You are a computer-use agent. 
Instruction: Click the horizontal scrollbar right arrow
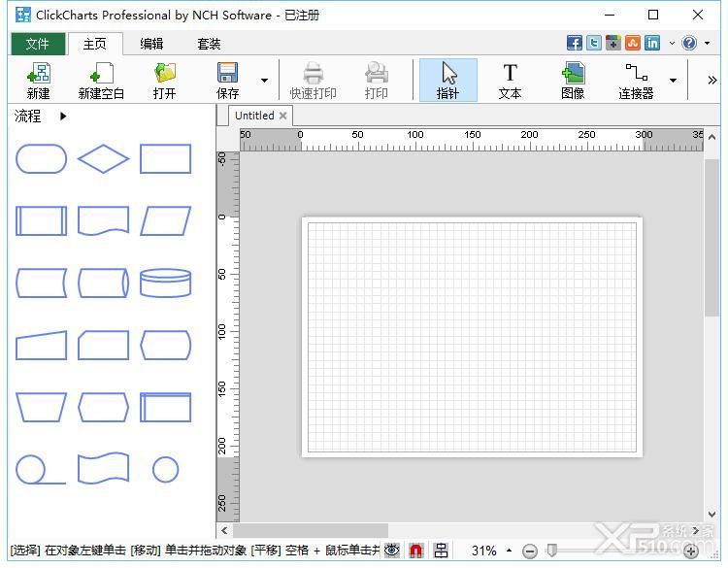coord(696,530)
